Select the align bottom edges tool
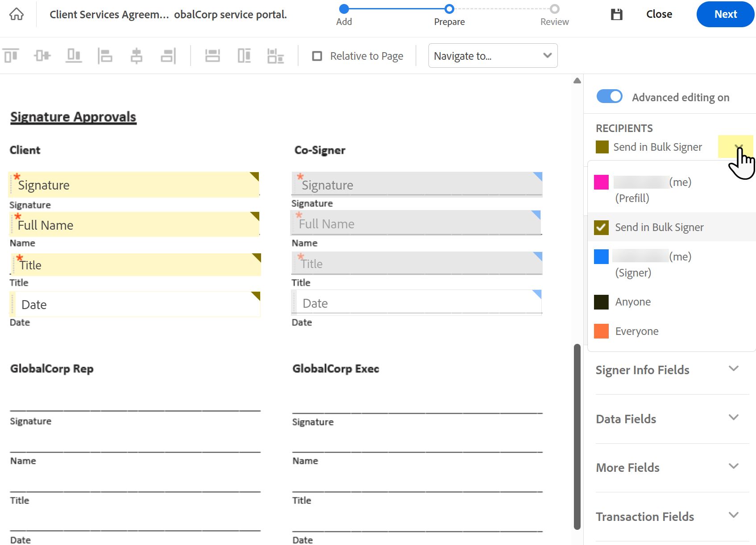756x545 pixels. pyautogui.click(x=74, y=56)
